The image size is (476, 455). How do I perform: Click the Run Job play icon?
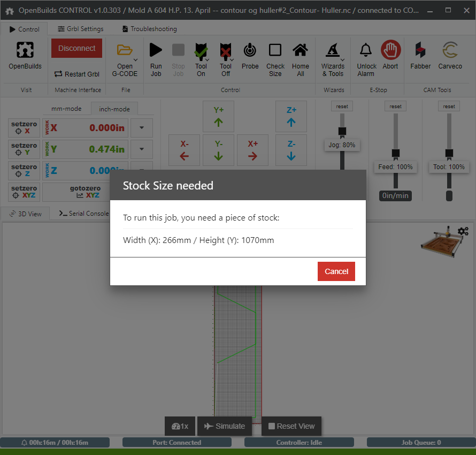click(156, 50)
